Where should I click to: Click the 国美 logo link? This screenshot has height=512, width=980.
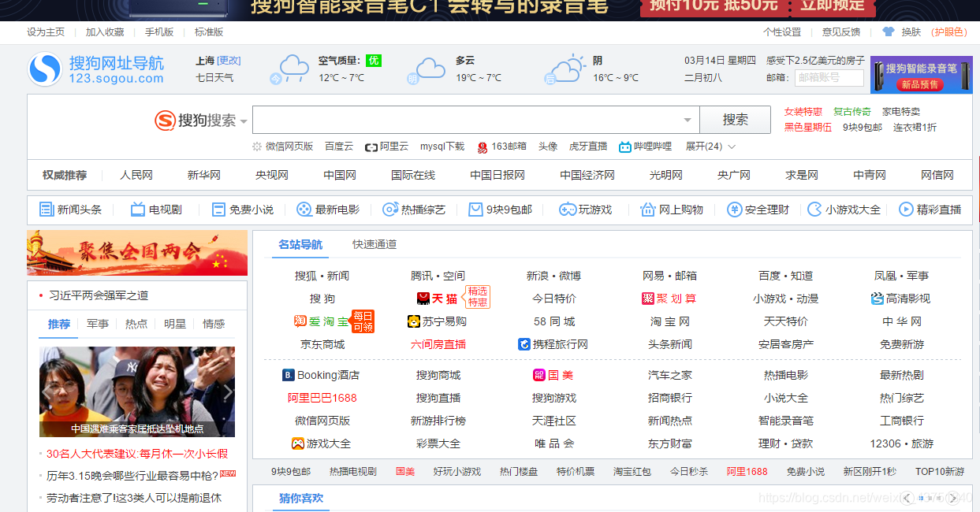(x=553, y=375)
